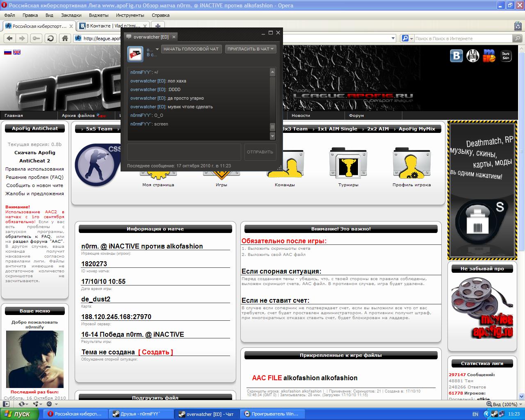Open the Инструменты menu

(x=130, y=15)
